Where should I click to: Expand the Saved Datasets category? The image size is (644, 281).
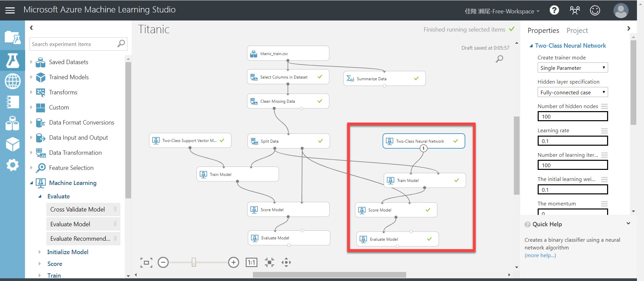(x=31, y=62)
